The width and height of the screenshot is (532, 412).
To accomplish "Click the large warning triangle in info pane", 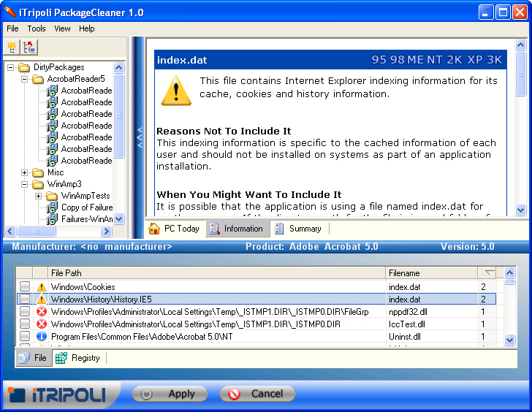I will [176, 91].
